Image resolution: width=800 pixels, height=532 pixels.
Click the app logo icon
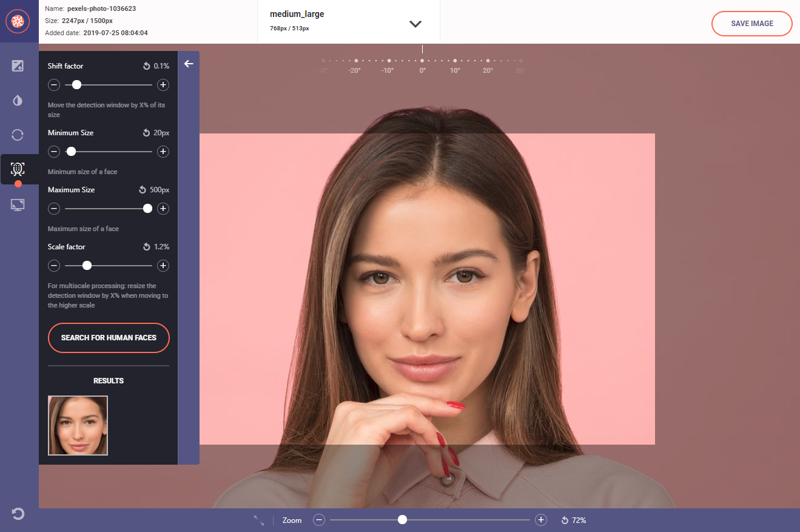click(x=18, y=21)
